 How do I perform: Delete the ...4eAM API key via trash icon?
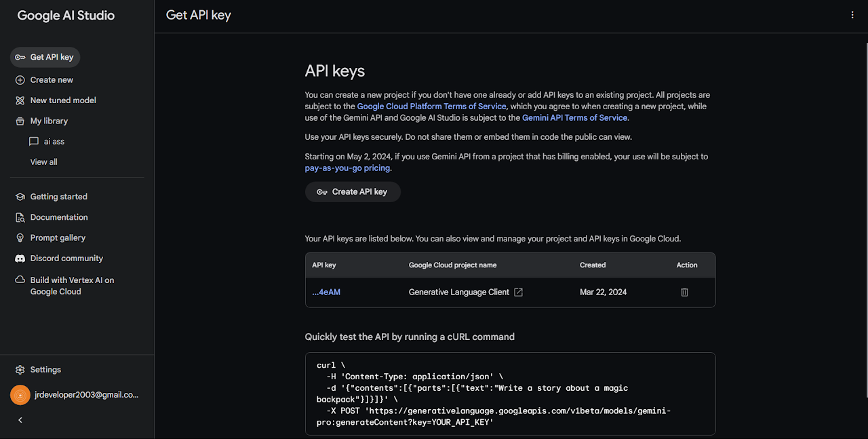pyautogui.click(x=684, y=292)
